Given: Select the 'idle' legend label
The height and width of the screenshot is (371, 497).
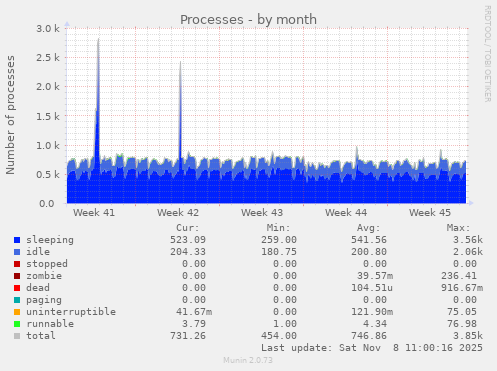Looking at the screenshot, I should pos(38,252).
